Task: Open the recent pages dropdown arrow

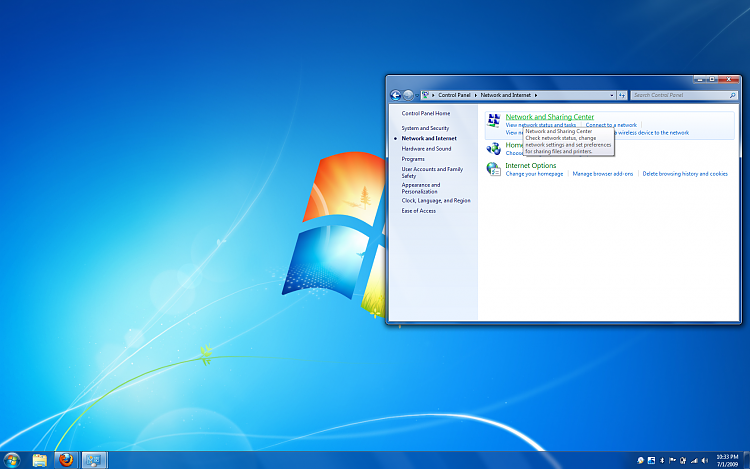Action: click(x=417, y=96)
